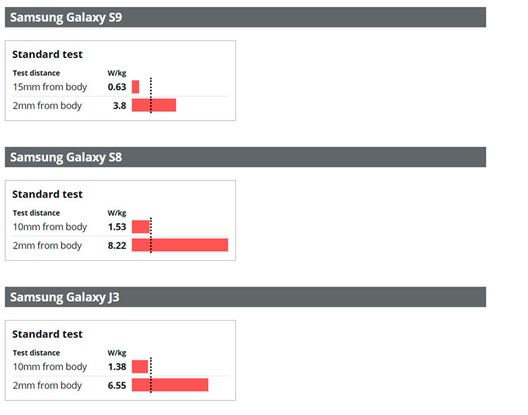Select the S9 3.8 W/kg red bar
This screenshot has width=528, height=415.
point(154,105)
